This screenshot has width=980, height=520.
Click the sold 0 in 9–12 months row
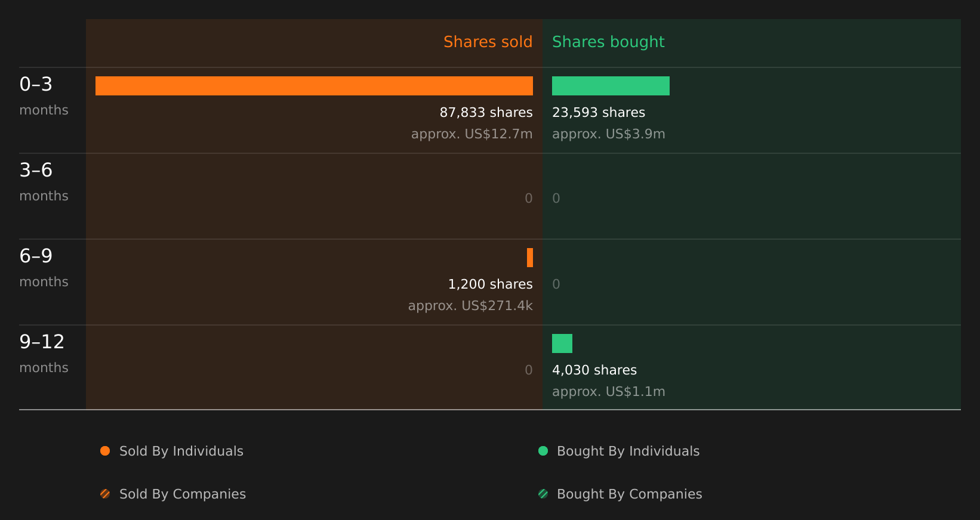click(x=529, y=370)
